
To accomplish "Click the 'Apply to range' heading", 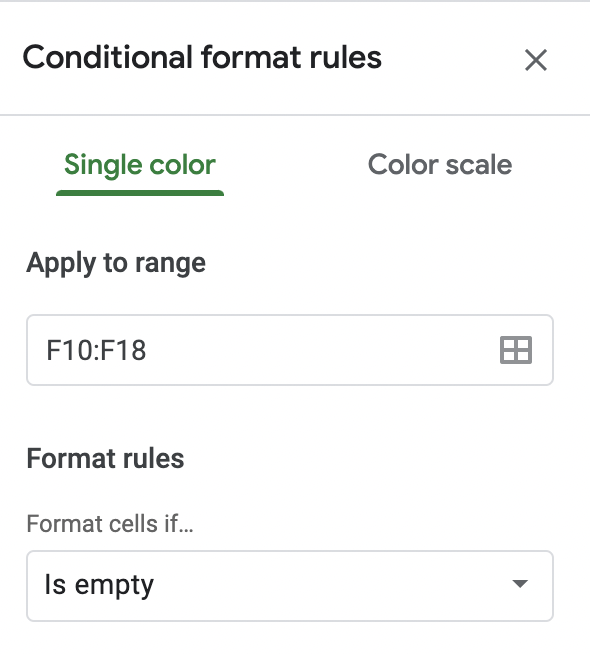I will [116, 263].
